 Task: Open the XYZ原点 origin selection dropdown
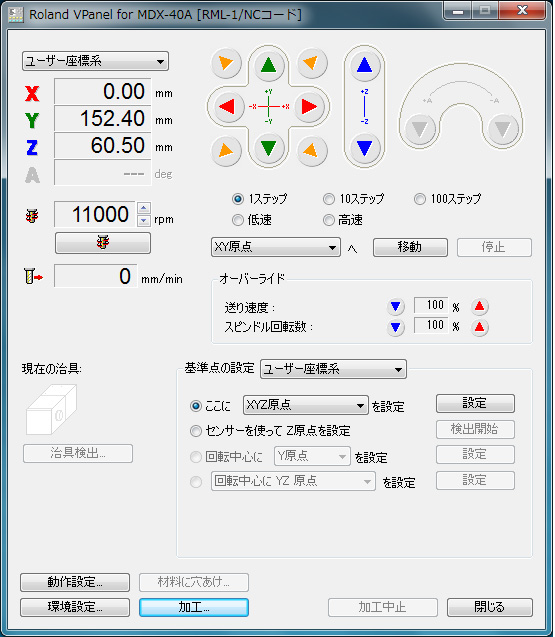tap(306, 405)
